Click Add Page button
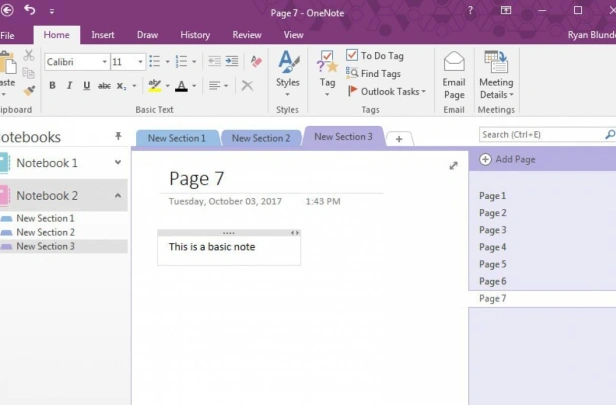This screenshot has width=616, height=405. pyautogui.click(x=508, y=159)
